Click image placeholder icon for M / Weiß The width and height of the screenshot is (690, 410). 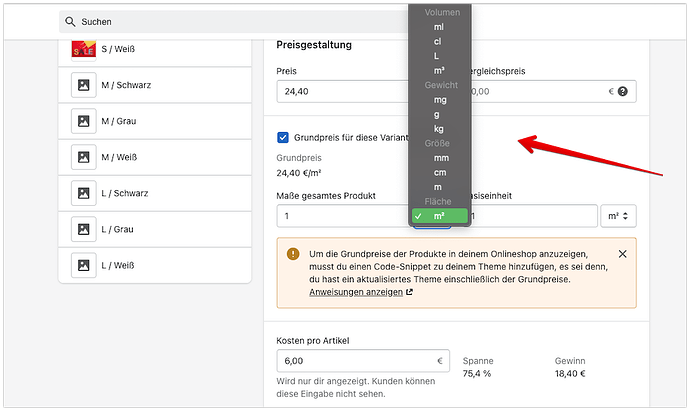click(x=83, y=157)
